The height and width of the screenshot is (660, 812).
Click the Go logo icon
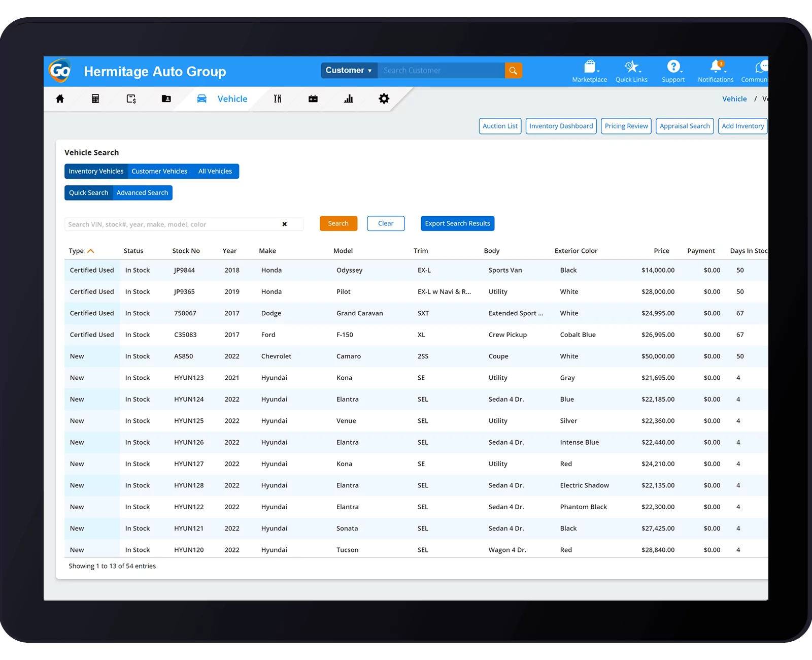[x=60, y=71]
